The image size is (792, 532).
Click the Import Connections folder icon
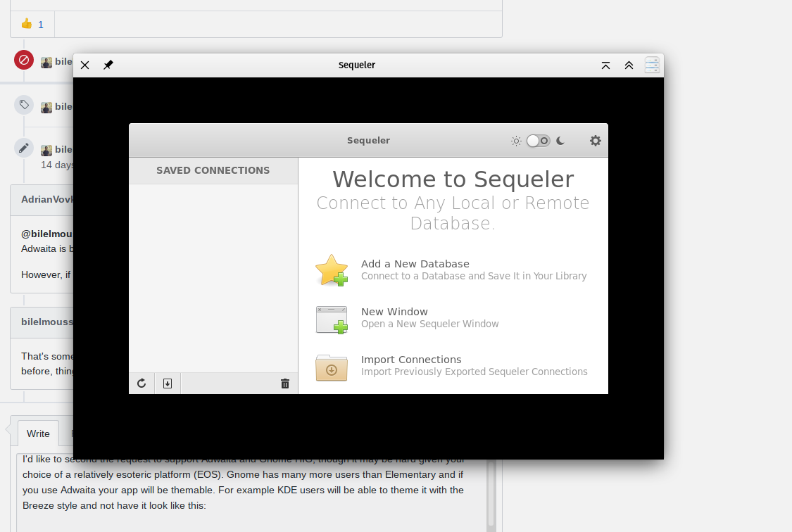[x=332, y=367]
